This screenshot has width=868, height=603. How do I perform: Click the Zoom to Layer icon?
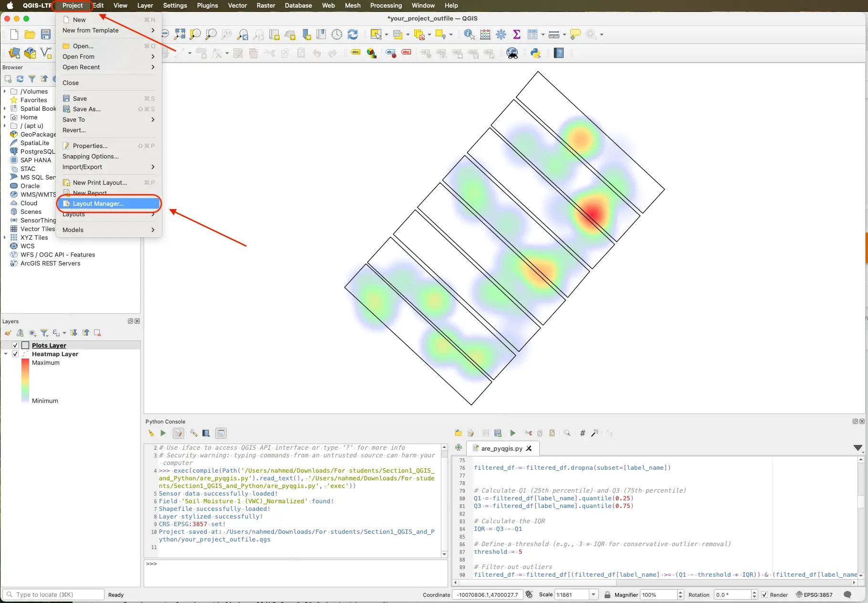coord(211,34)
